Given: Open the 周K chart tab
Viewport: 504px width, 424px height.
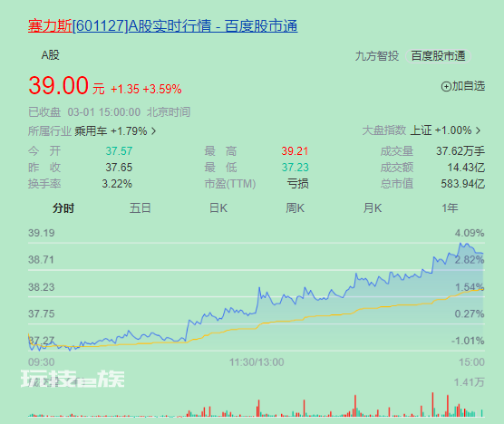Looking at the screenshot, I should coord(296,208).
